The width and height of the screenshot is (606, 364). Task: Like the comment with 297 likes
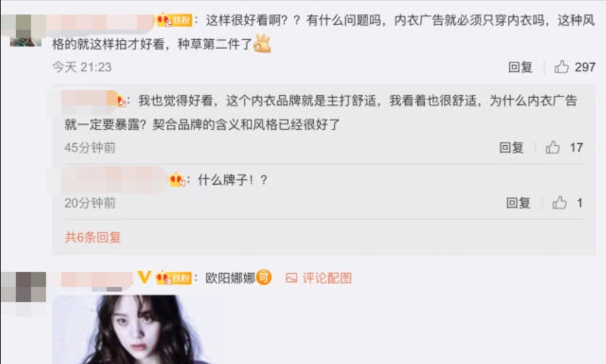point(562,67)
